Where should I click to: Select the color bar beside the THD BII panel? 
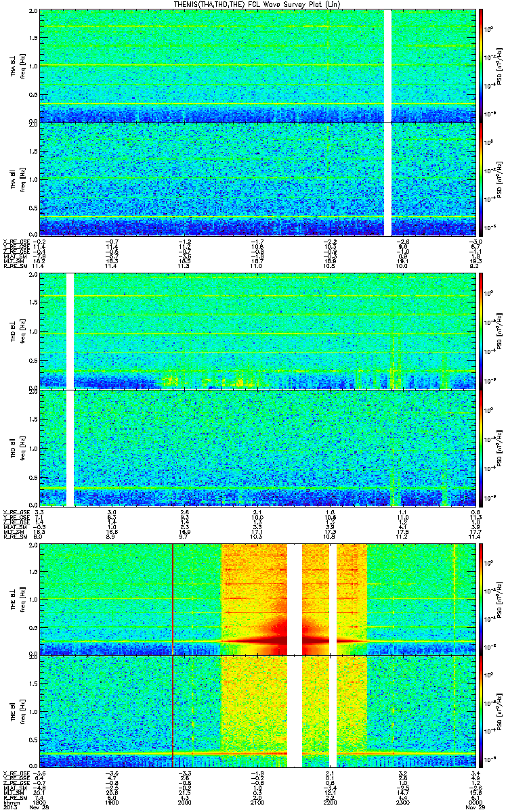(481, 448)
